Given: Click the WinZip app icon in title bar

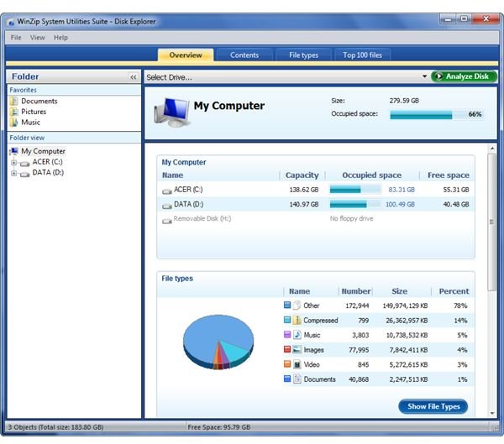Looking at the screenshot, I should (12, 22).
